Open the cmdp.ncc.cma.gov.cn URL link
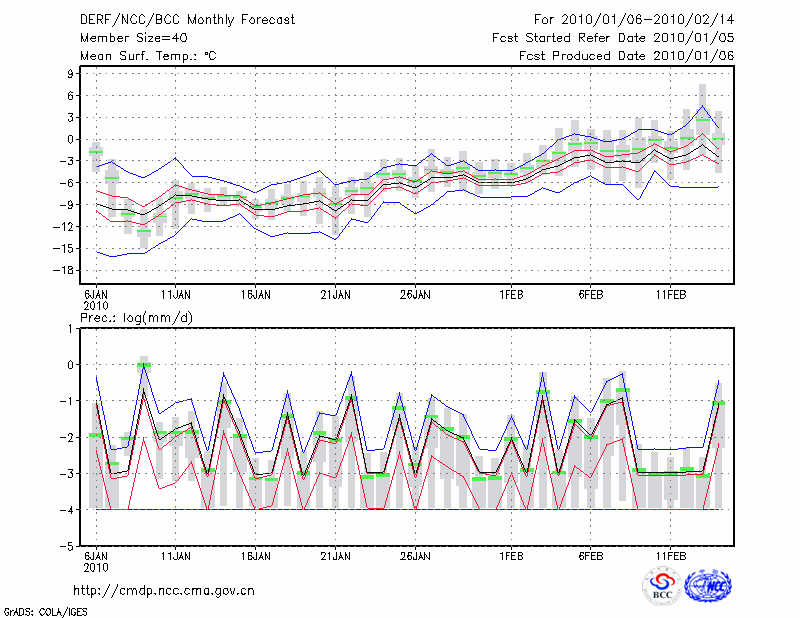 tap(164, 590)
